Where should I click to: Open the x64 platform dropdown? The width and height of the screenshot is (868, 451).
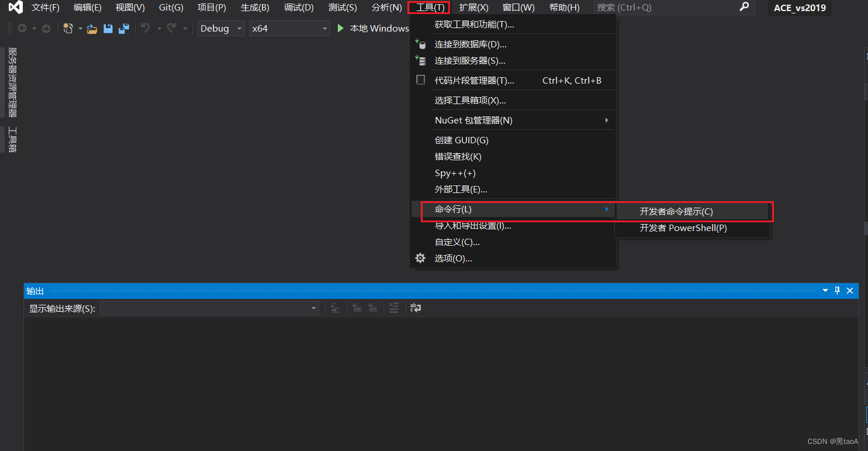289,28
